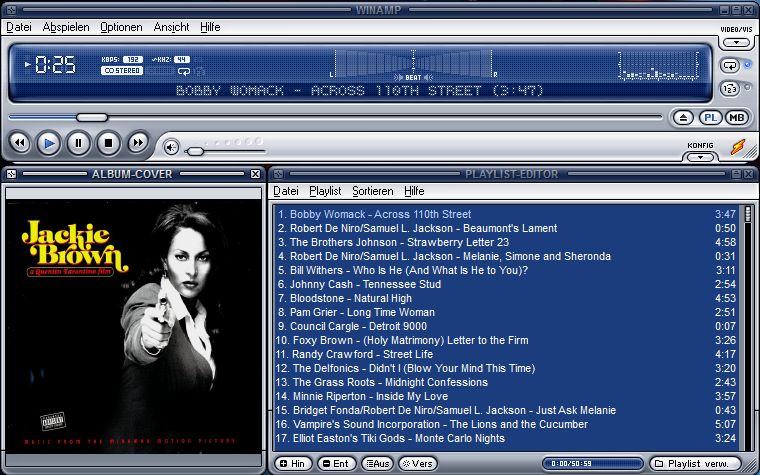Click the seek bar slider handle
The image size is (760, 475).
(x=92, y=117)
